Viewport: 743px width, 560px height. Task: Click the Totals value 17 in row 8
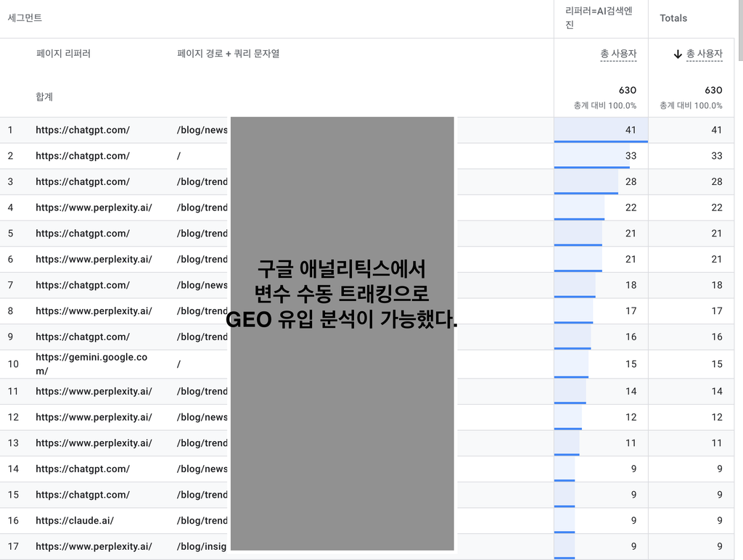[717, 310]
